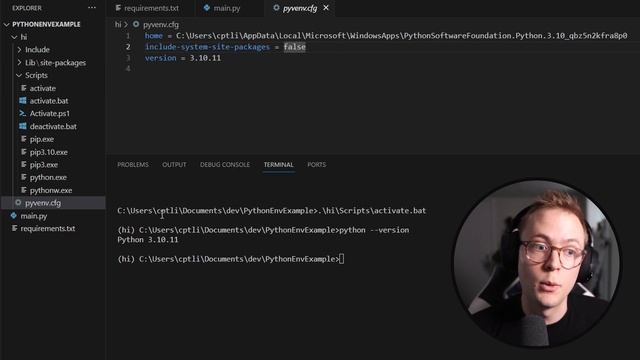640x360 pixels.
Task: Click the webcam overlay thumbnail
Action: [x=536, y=264]
